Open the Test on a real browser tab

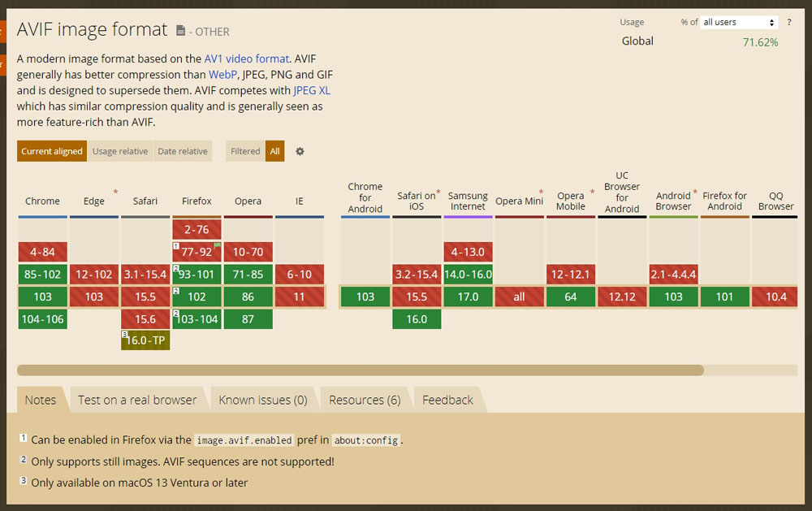pyautogui.click(x=137, y=400)
